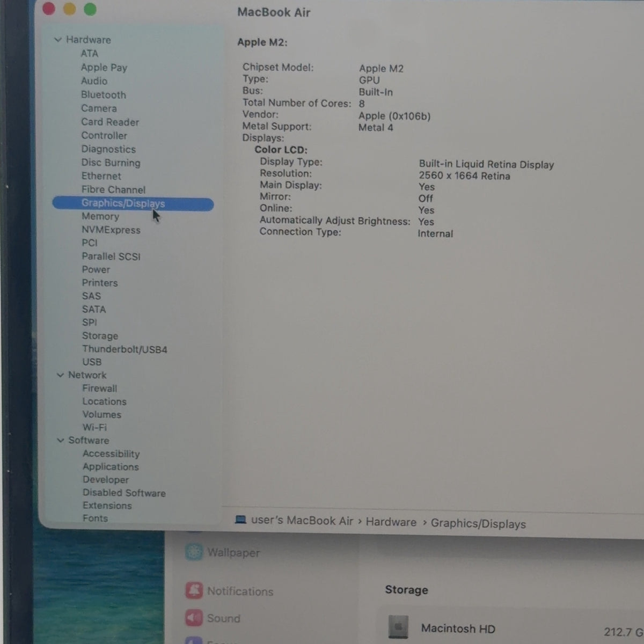
Task: Open the Audio hardware entry
Action: [x=94, y=81]
